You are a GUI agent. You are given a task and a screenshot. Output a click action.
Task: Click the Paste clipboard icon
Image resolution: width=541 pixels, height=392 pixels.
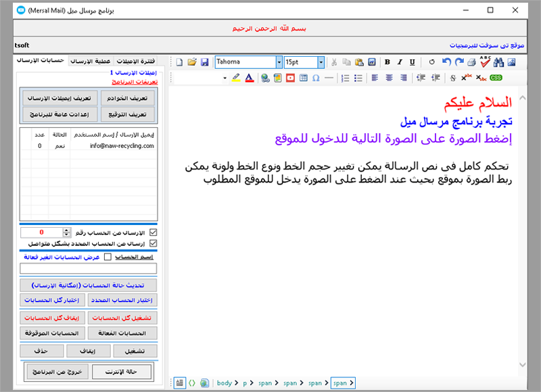(359, 62)
